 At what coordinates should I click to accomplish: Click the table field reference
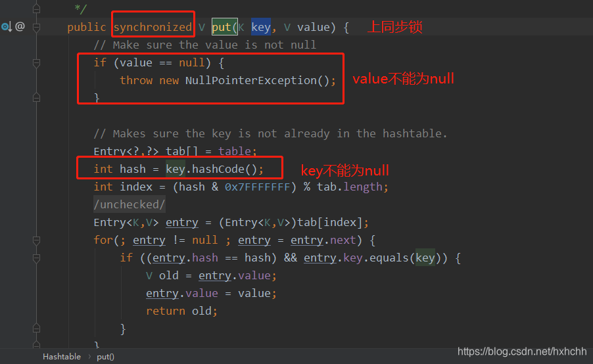[x=235, y=151]
